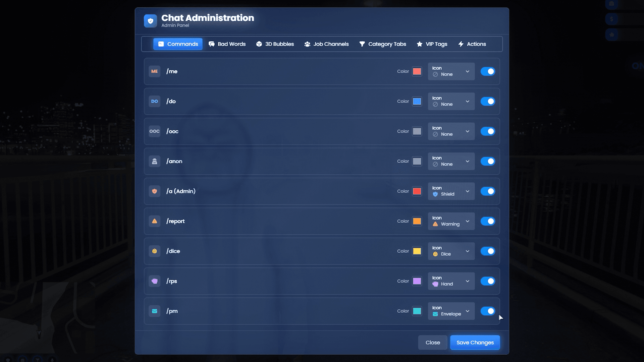Toggle off the /pm command
The height and width of the screenshot is (362, 644).
tap(487, 311)
